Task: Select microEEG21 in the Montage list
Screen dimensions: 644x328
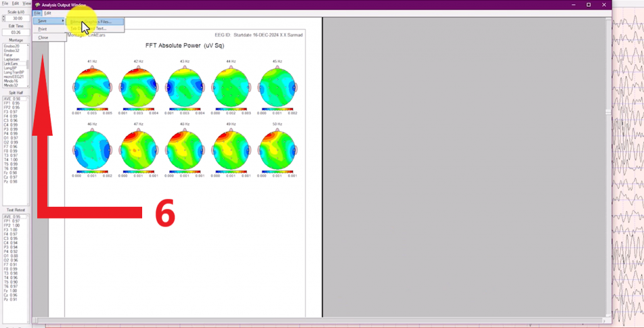Action: [14, 77]
